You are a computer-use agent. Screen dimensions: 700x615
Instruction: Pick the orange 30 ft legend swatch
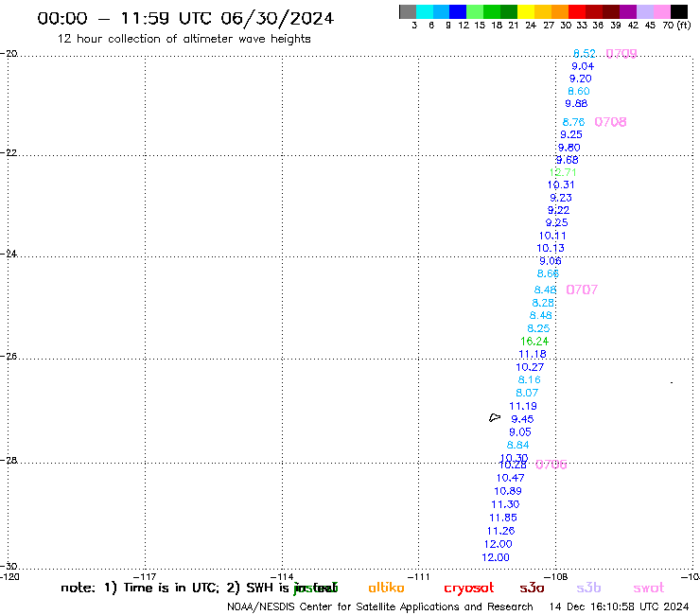click(560, 11)
